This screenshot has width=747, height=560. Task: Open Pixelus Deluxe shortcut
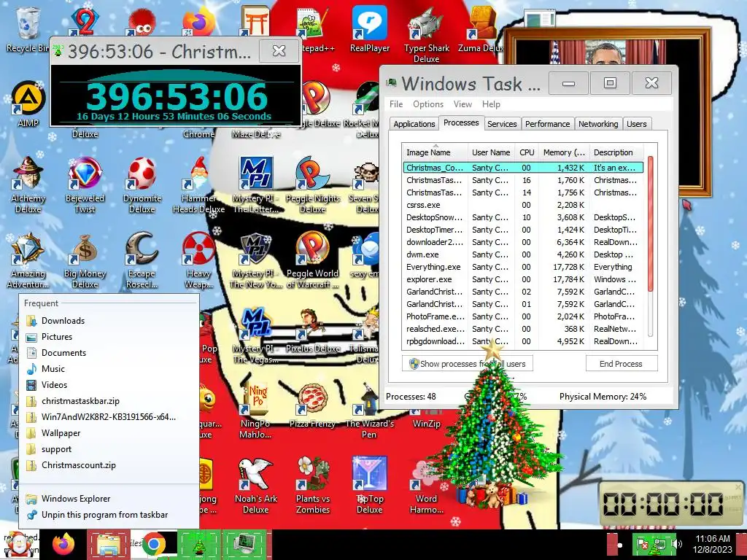pyautogui.click(x=312, y=330)
